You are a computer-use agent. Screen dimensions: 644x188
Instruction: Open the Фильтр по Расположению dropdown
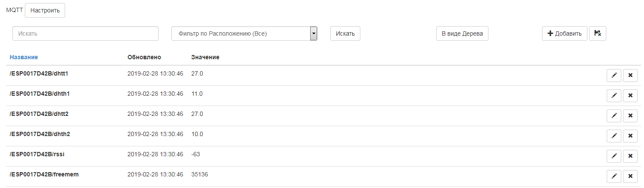[244, 33]
